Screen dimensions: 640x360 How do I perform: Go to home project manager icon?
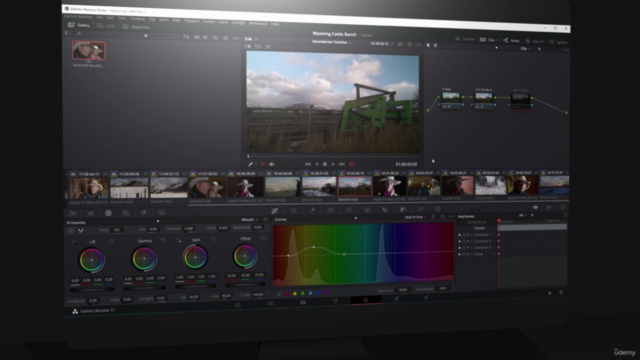click(x=549, y=293)
